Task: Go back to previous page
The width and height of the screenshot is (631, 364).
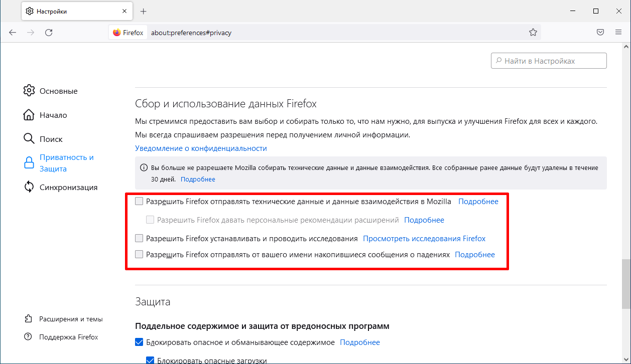Action: tap(13, 33)
